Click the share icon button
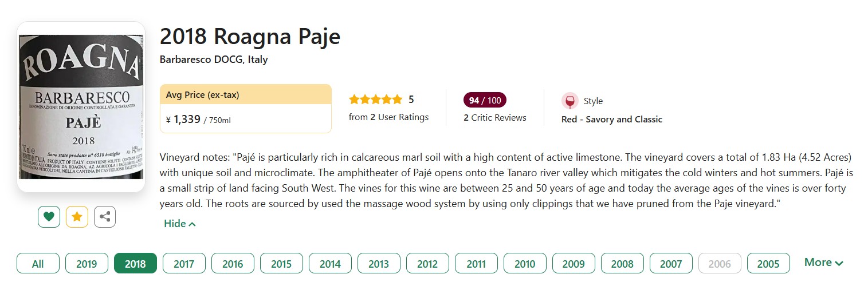 click(105, 217)
